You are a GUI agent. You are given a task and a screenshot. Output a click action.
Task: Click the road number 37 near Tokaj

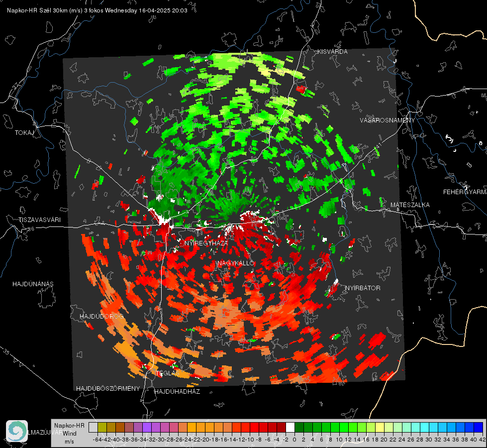pyautogui.click(x=16, y=86)
